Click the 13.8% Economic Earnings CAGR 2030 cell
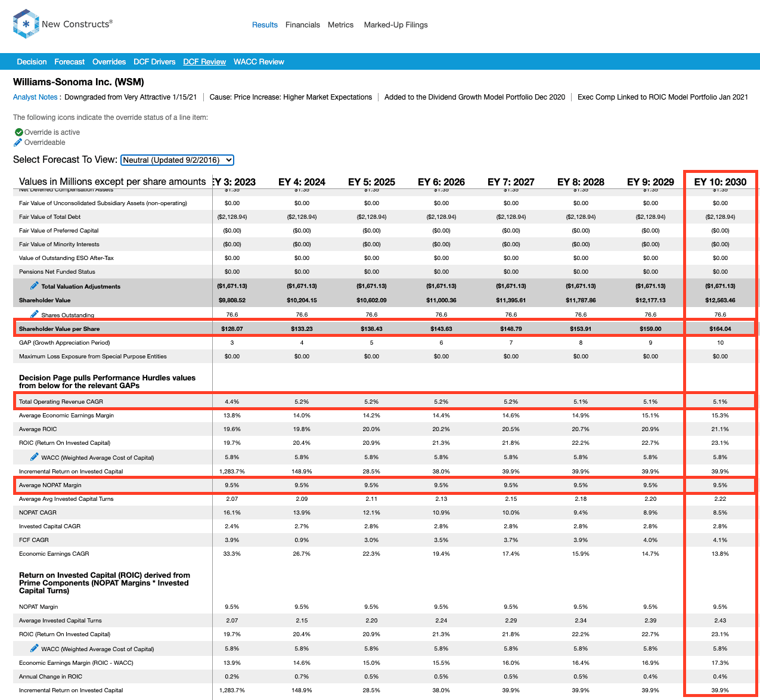Screen dimensions: 760x700 [x=720, y=554]
